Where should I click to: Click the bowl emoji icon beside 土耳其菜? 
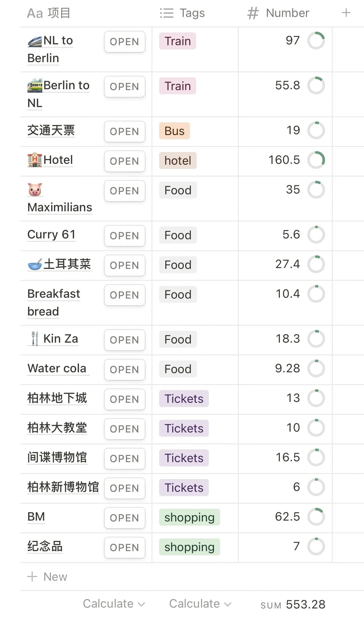35,264
